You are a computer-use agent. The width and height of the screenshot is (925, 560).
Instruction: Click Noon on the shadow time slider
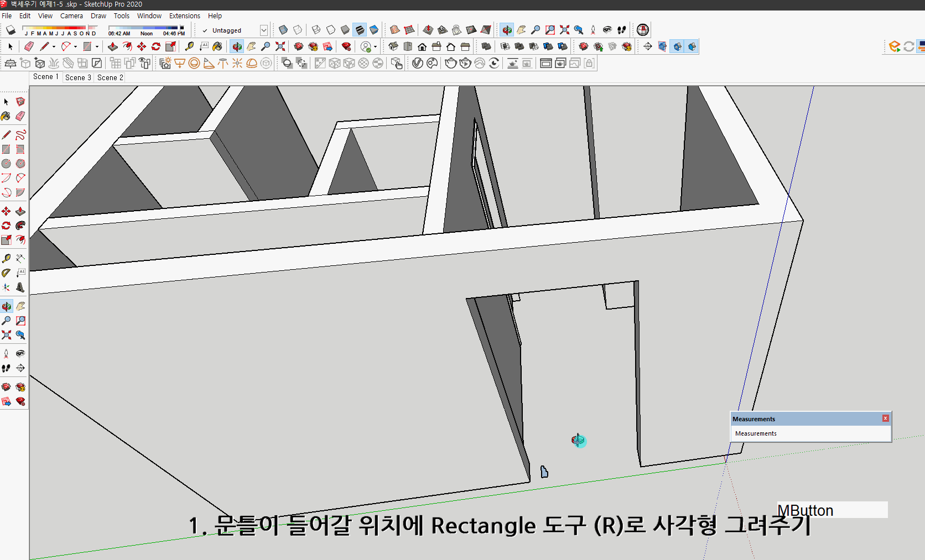point(146,33)
